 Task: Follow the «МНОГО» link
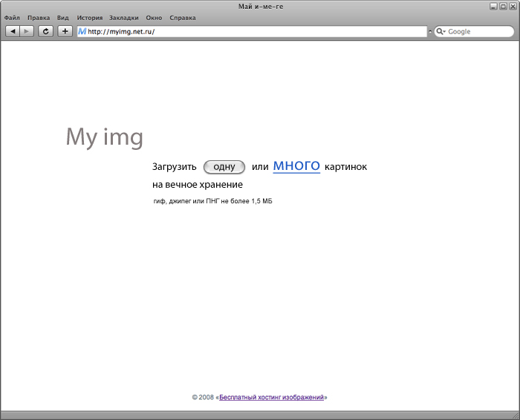296,166
